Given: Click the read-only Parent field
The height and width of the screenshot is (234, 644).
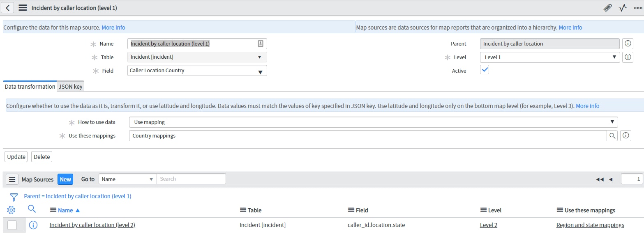Looking at the screenshot, I should (x=550, y=44).
